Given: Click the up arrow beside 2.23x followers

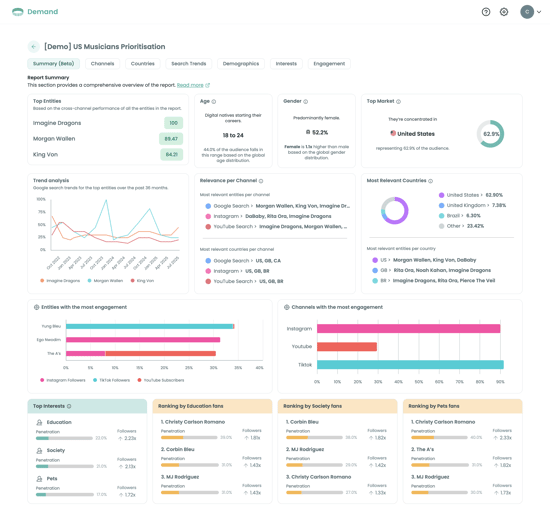Looking at the screenshot, I should tap(120, 439).
